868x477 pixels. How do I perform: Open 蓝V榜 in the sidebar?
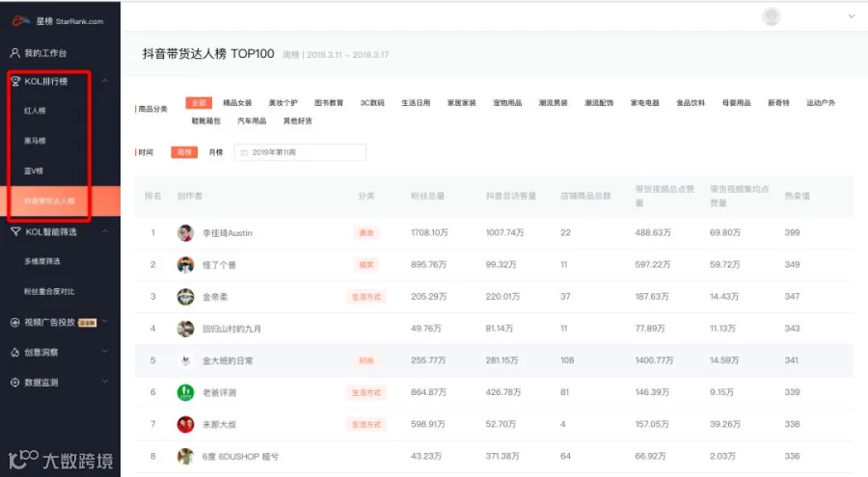(34, 171)
